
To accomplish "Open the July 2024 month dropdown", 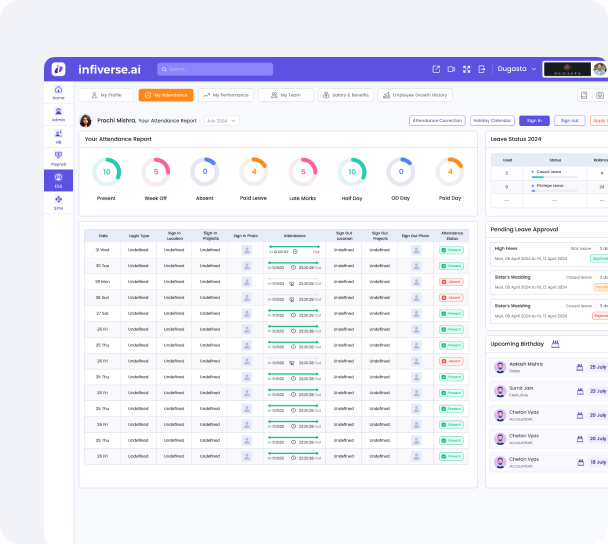I will pyautogui.click(x=221, y=121).
